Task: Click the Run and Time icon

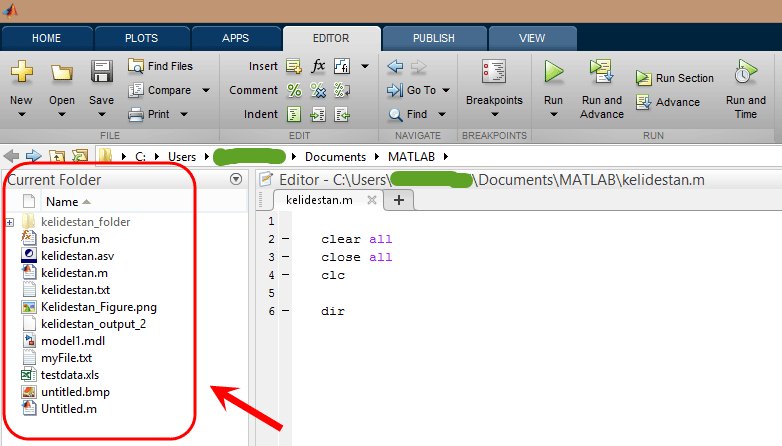Action: pyautogui.click(x=746, y=72)
